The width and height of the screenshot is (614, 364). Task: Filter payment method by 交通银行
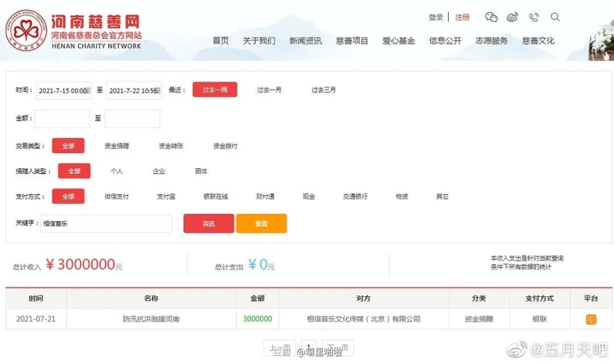pyautogui.click(x=355, y=197)
